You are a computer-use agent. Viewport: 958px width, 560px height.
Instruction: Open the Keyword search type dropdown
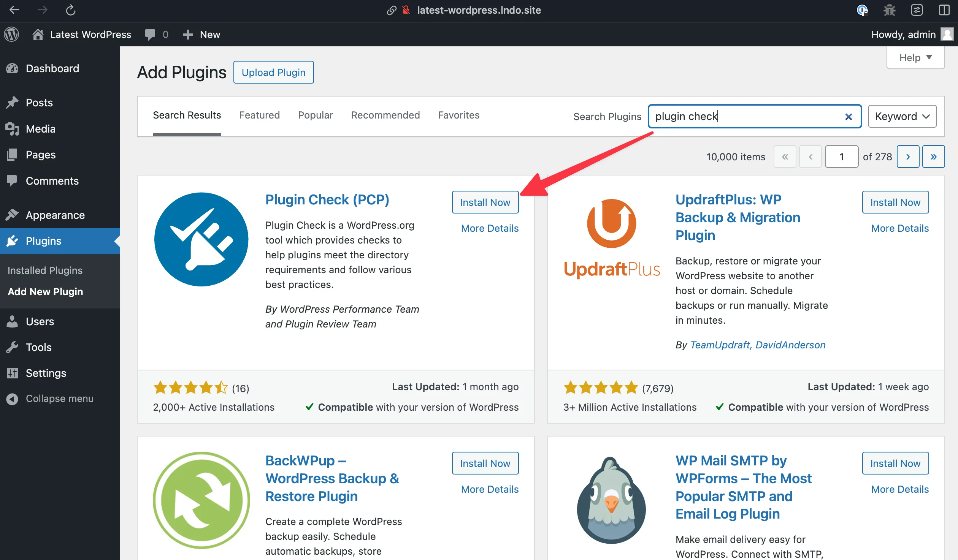902,116
